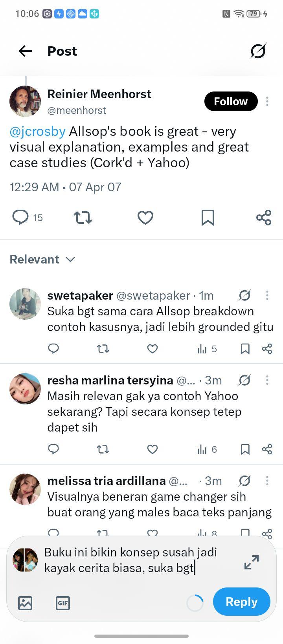
Task: Open Grok icon on resha marlina tersyina's reply
Action: tap(244, 380)
